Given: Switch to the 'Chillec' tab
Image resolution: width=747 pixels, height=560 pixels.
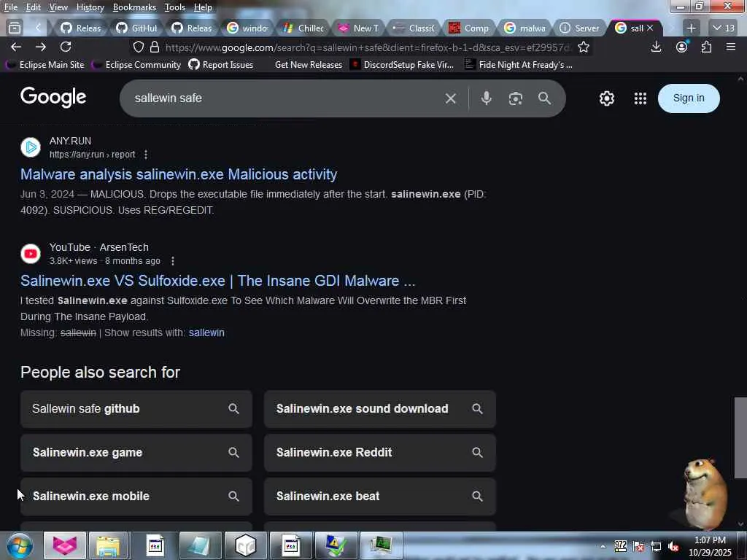Looking at the screenshot, I should pyautogui.click(x=303, y=28).
